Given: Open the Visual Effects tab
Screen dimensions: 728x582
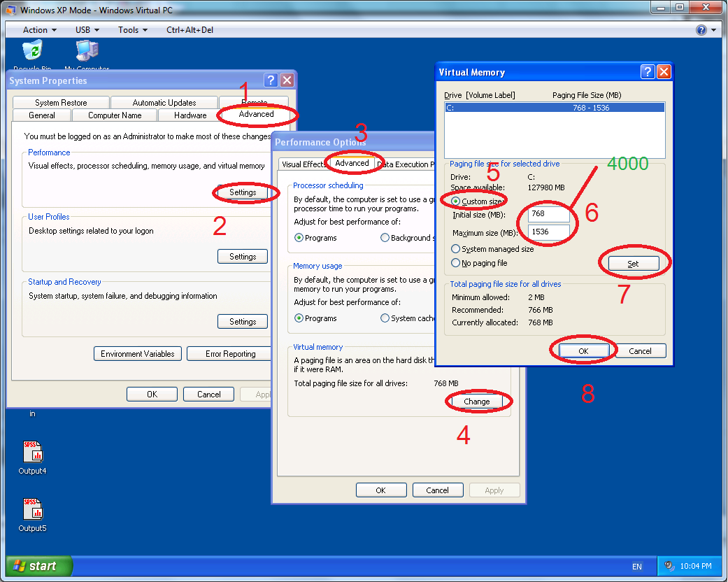Looking at the screenshot, I should [302, 164].
